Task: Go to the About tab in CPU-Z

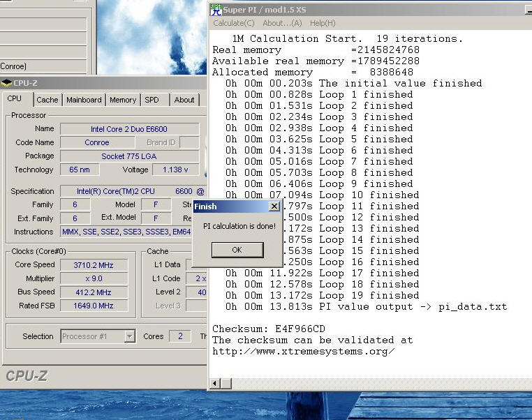Action: tap(184, 100)
